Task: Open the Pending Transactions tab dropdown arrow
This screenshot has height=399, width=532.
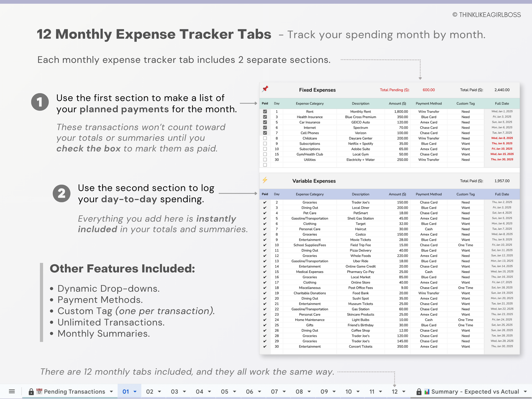Action: tap(111, 392)
